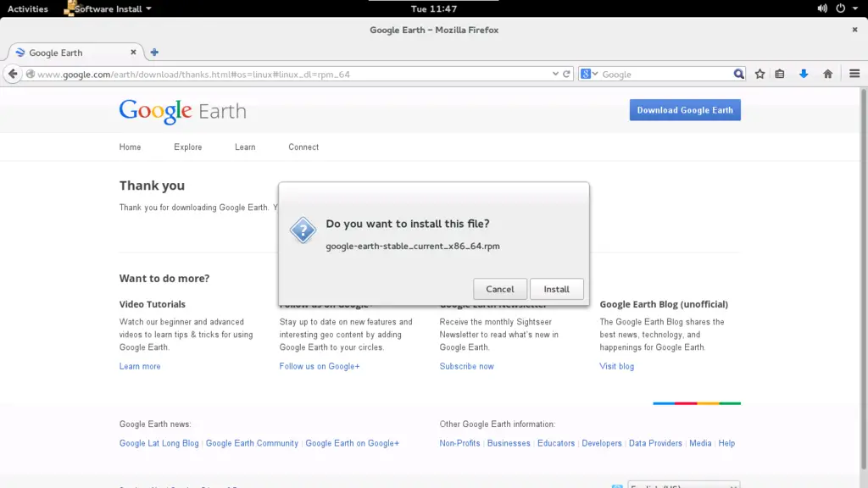The height and width of the screenshot is (488, 868).
Task: Open the Help link in the footer
Action: click(x=726, y=443)
